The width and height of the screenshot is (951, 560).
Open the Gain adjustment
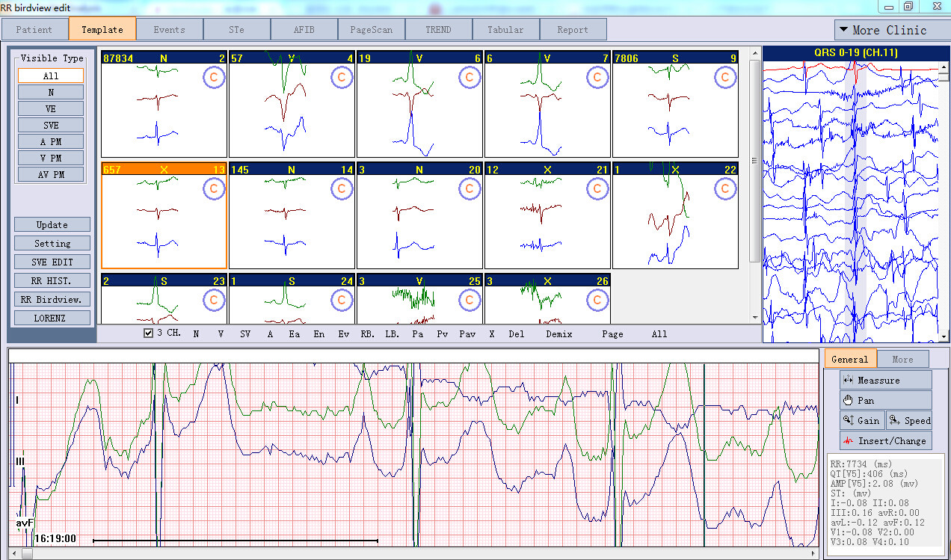862,420
